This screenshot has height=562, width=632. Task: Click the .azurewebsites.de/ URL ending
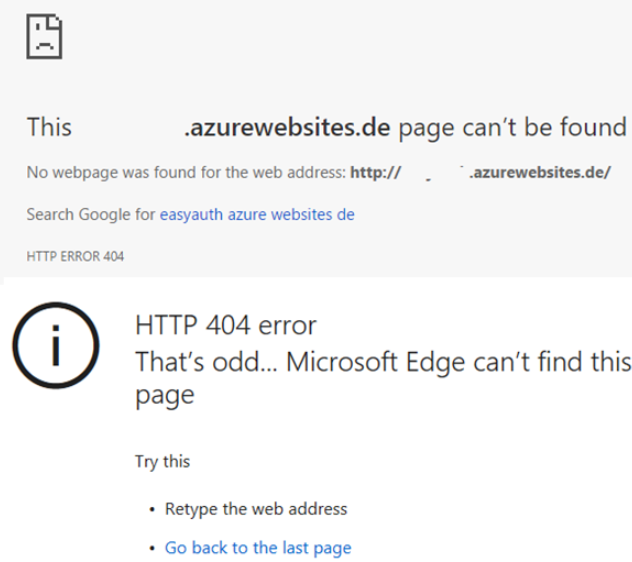pos(540,173)
